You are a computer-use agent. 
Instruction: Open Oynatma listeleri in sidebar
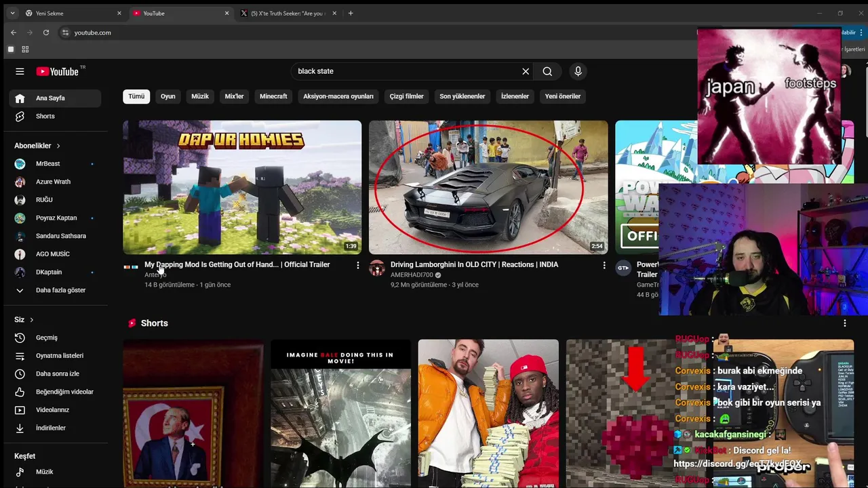click(x=55, y=356)
